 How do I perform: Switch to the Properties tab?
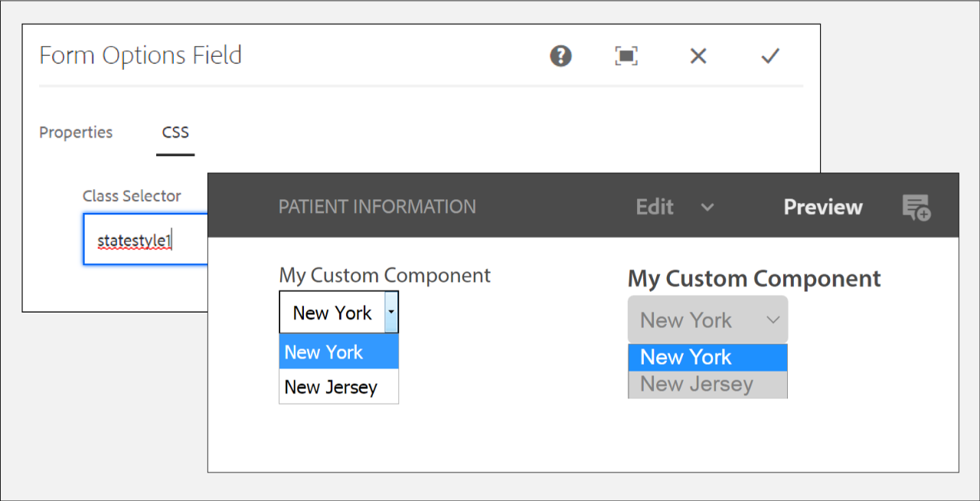click(x=76, y=133)
